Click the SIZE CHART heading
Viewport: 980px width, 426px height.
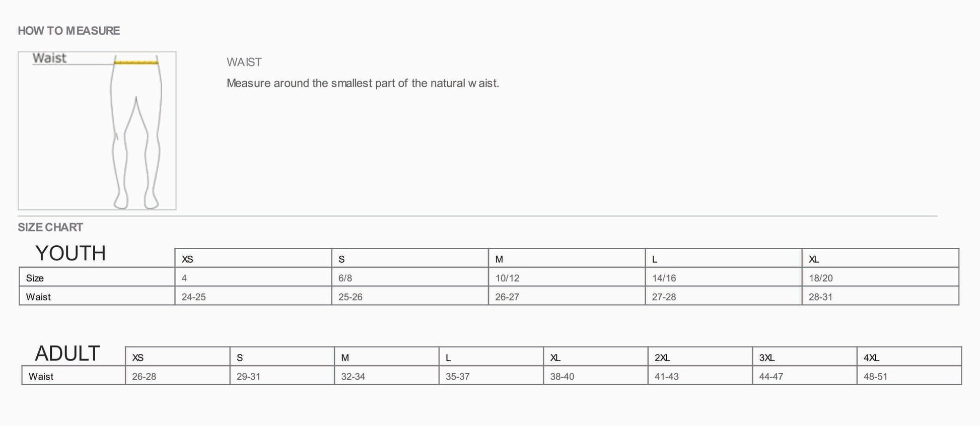[50, 227]
